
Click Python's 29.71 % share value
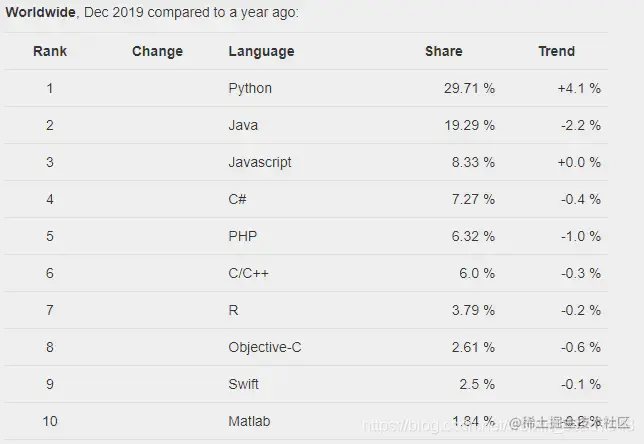[469, 88]
